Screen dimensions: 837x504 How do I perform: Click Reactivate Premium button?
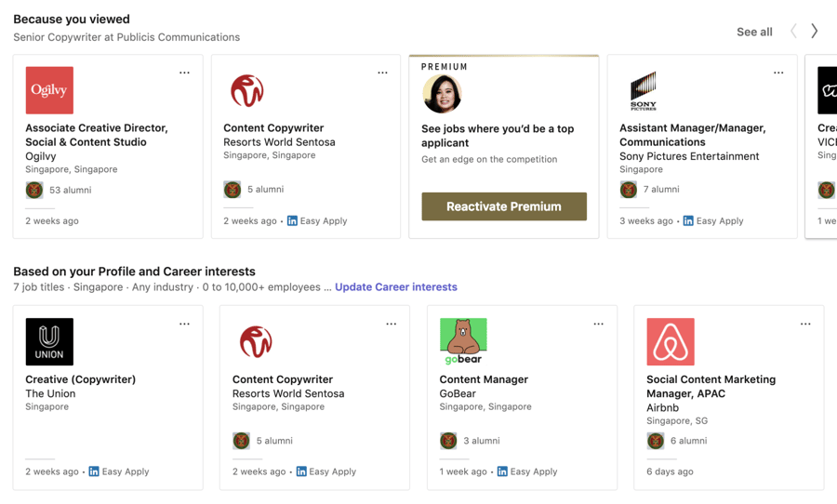click(x=504, y=206)
